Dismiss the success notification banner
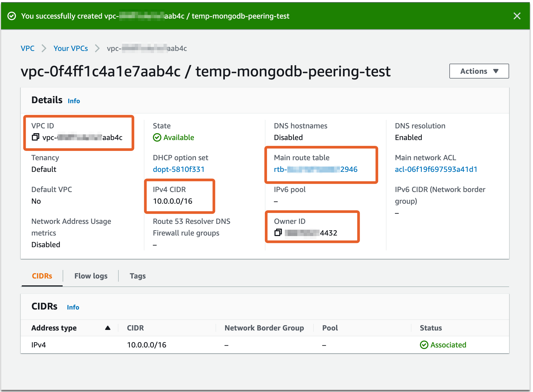 517,16
